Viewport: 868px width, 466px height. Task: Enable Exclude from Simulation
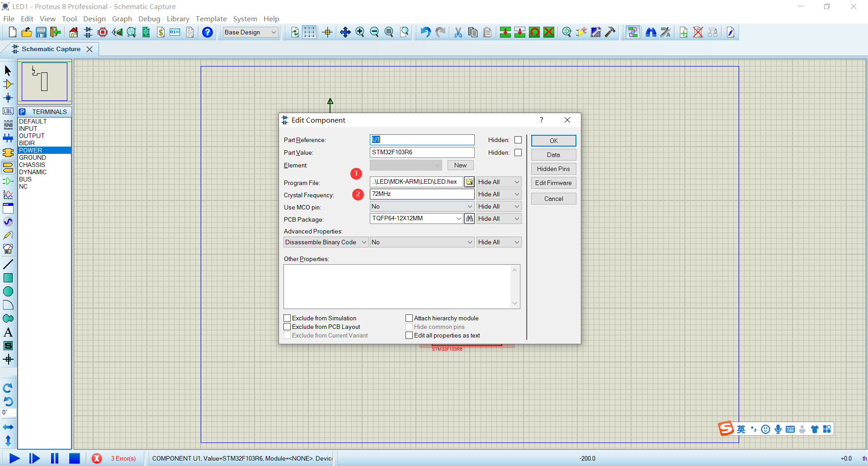pos(287,318)
